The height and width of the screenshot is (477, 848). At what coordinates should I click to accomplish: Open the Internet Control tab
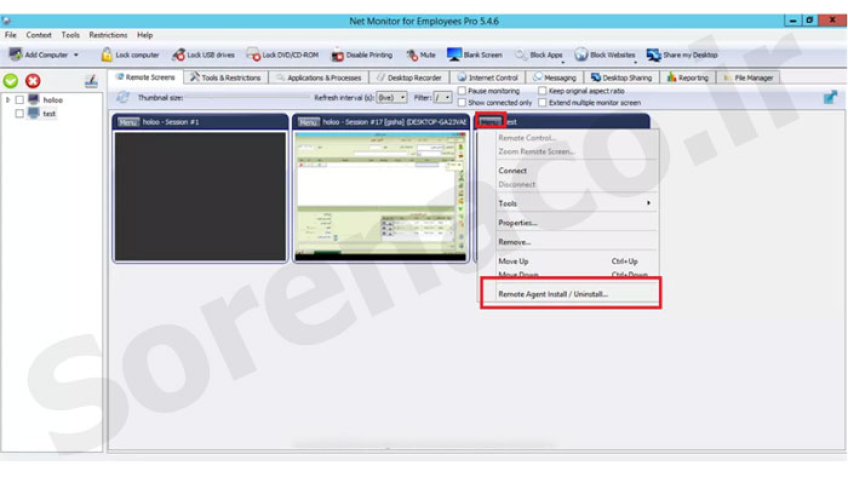click(x=488, y=77)
